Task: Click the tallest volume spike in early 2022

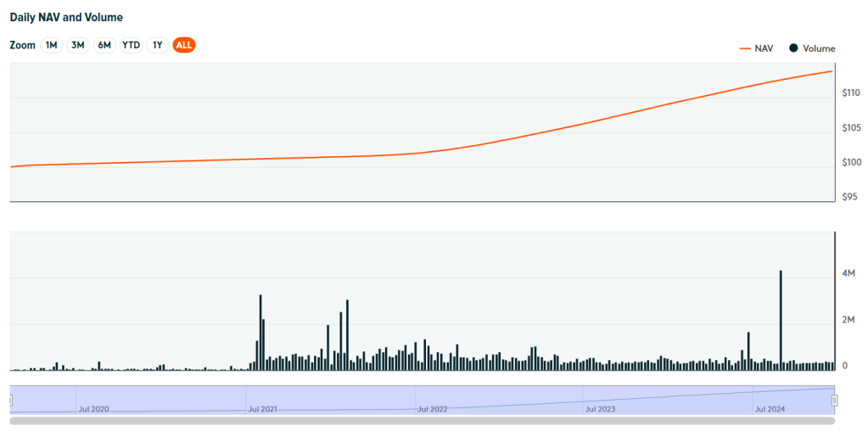Action: [347, 334]
